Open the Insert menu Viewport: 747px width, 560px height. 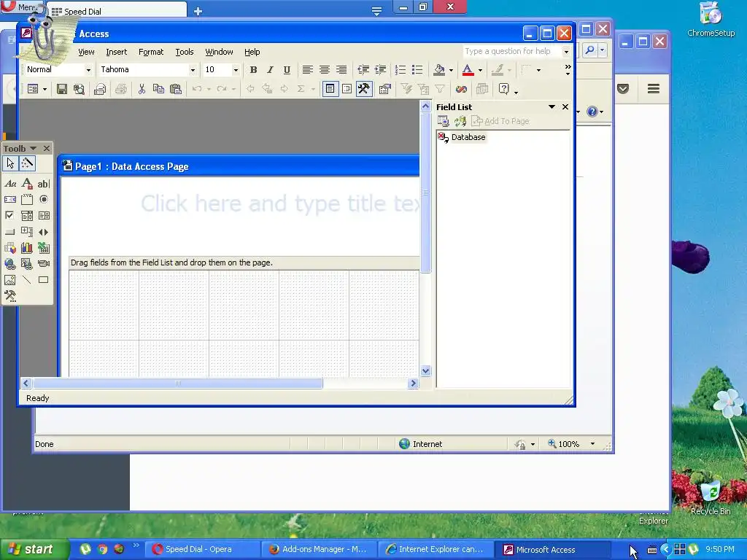[116, 52]
